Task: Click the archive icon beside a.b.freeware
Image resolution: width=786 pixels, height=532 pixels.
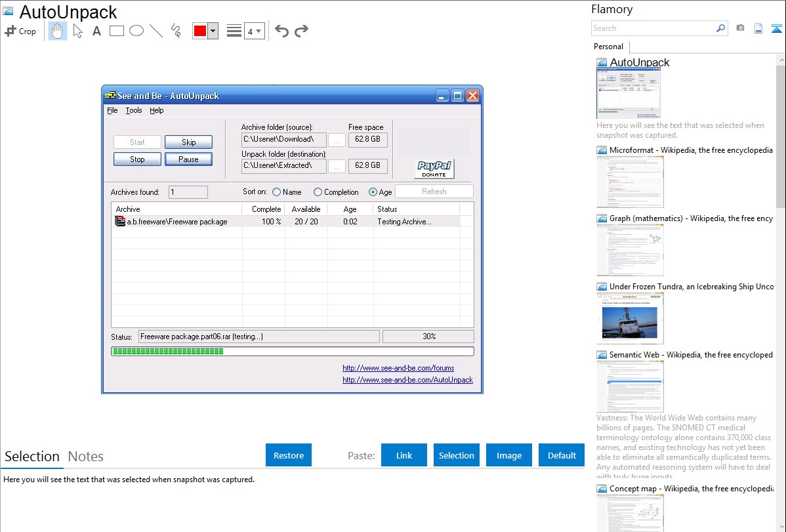Action: coord(120,221)
